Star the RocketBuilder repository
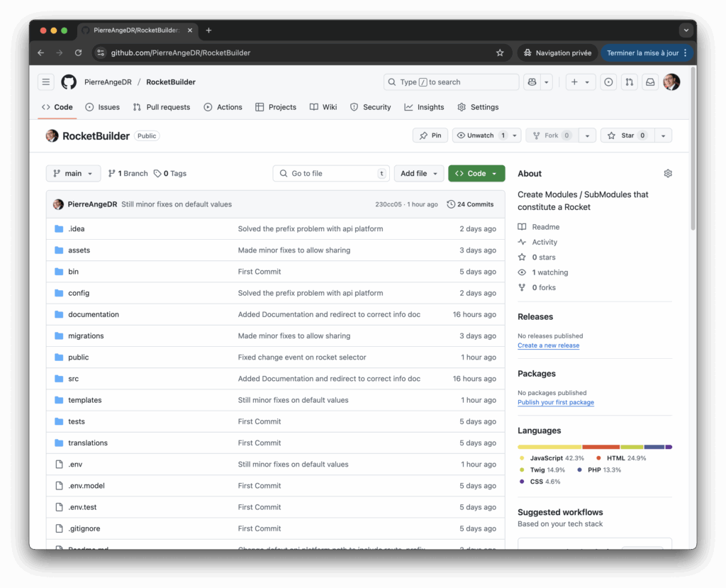 coord(626,135)
